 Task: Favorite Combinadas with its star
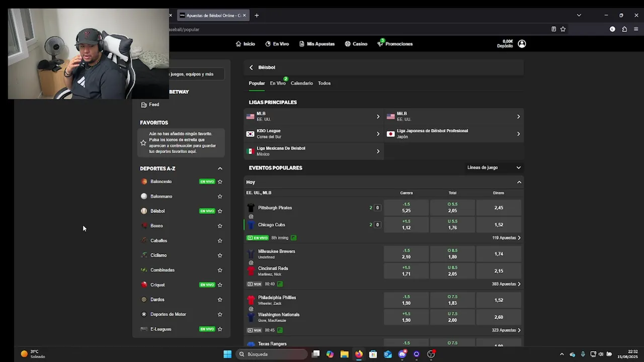[220, 270]
